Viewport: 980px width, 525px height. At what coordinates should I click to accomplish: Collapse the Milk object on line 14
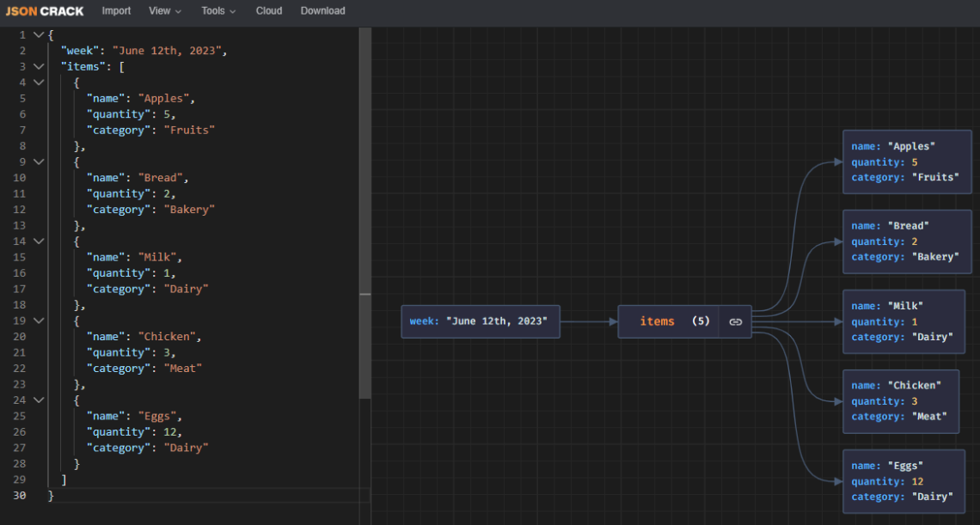pyautogui.click(x=37, y=241)
